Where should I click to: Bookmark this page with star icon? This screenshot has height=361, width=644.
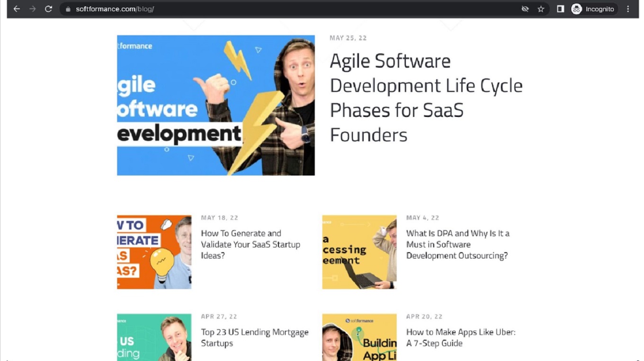coord(541,9)
